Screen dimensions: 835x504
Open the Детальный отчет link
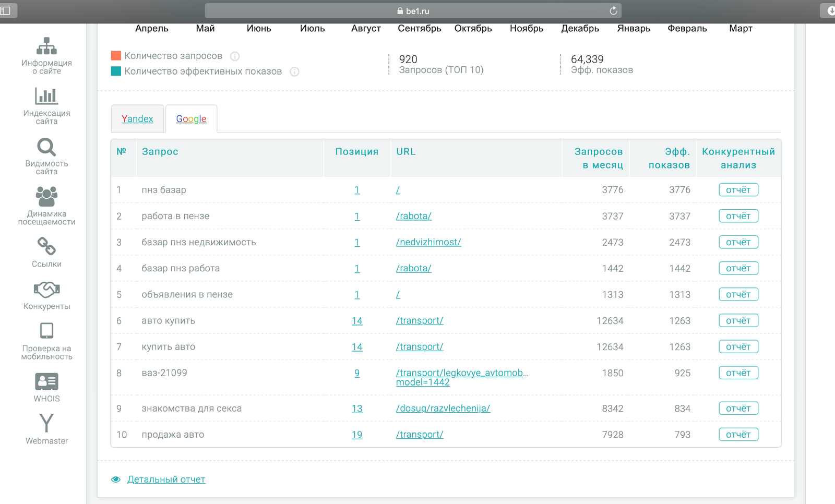click(166, 479)
